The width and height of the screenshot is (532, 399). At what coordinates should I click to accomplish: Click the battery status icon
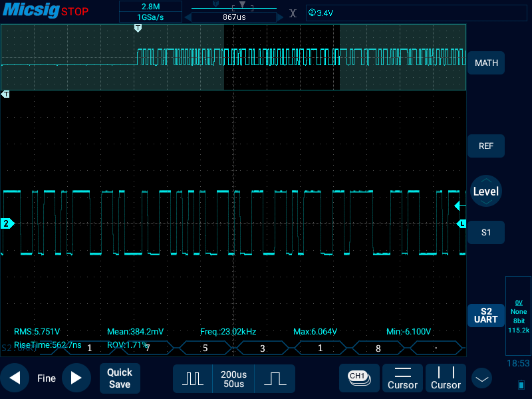(x=521, y=384)
